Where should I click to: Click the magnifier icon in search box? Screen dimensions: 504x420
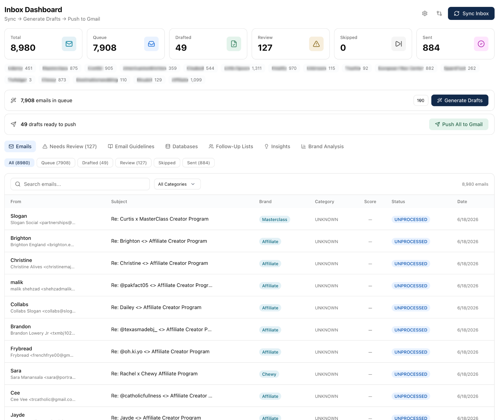18,184
